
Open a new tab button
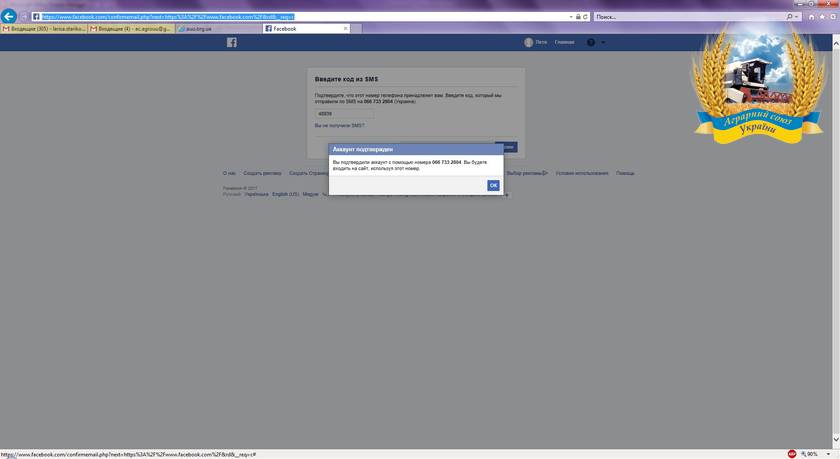(x=357, y=28)
